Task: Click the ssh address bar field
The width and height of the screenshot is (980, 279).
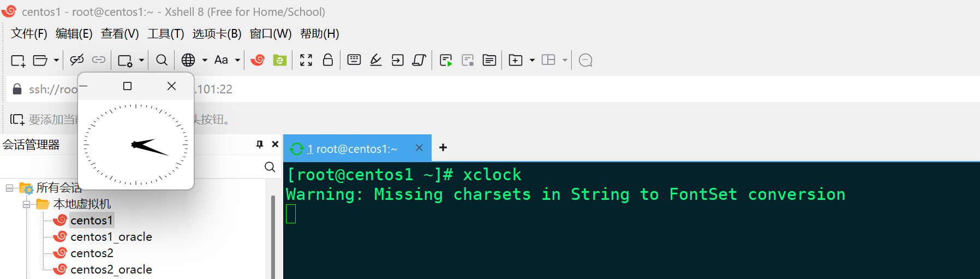Action: tap(491, 89)
